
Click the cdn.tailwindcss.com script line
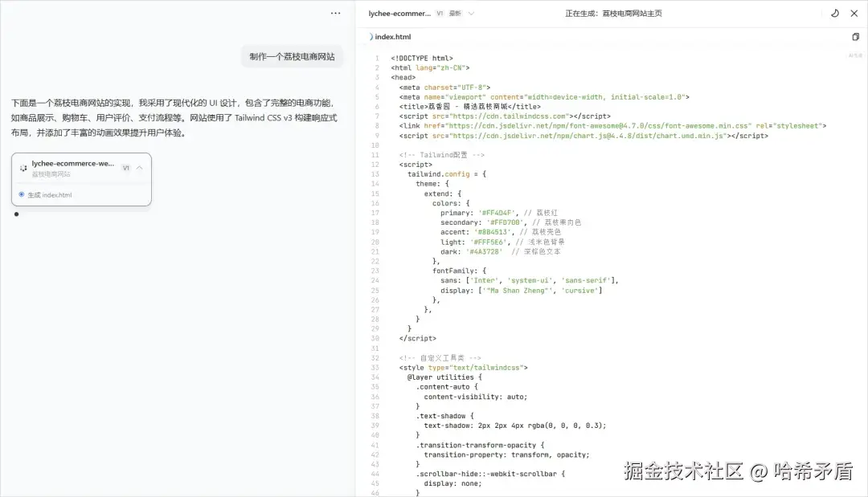[505, 116]
